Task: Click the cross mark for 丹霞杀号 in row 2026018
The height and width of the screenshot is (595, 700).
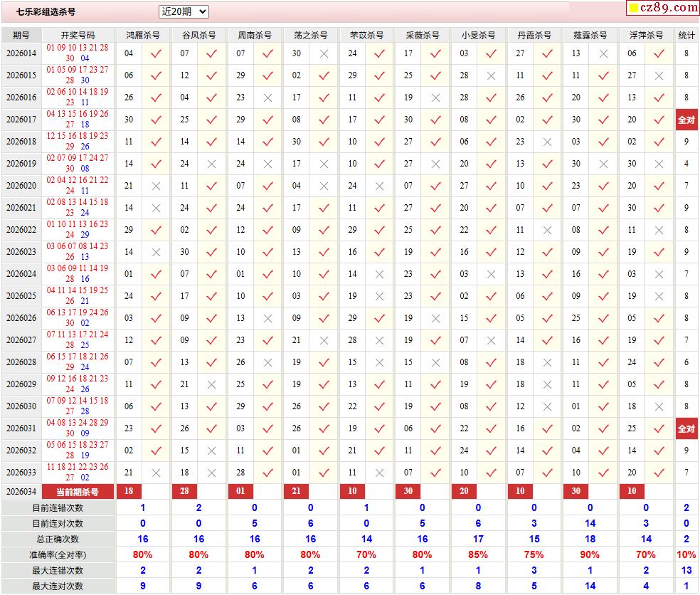Action: click(547, 142)
